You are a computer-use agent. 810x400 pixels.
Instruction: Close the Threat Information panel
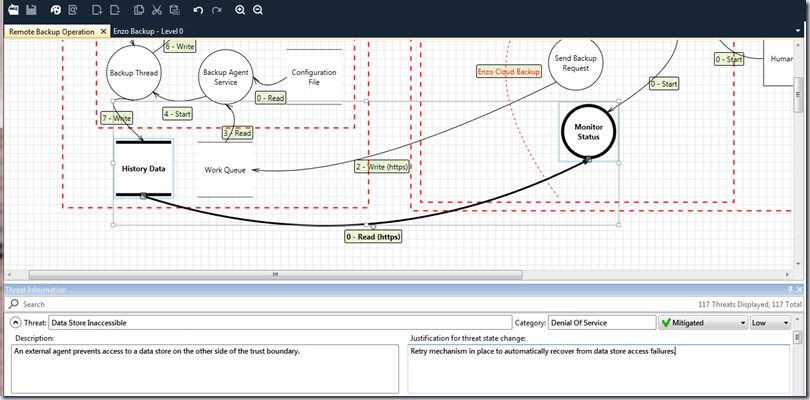[800, 289]
